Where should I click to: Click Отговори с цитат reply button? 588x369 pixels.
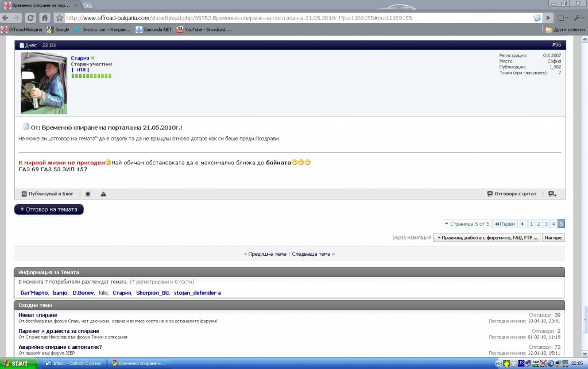pos(512,194)
